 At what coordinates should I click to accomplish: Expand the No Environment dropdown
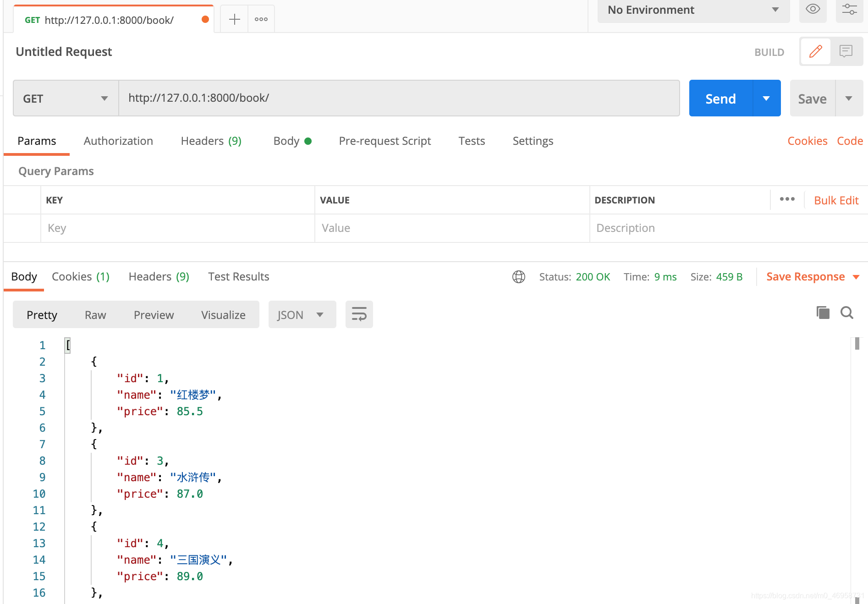(x=693, y=10)
